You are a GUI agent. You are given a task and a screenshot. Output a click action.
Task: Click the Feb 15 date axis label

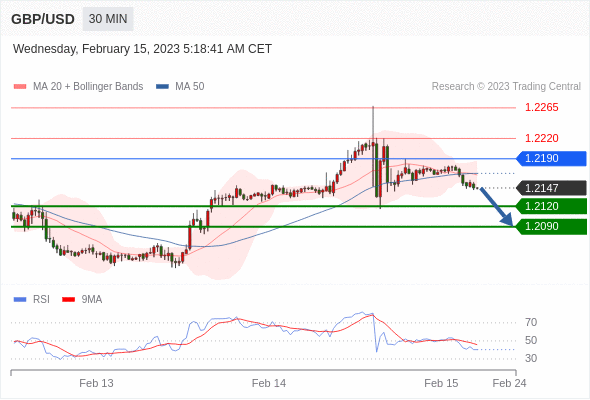pyautogui.click(x=441, y=383)
